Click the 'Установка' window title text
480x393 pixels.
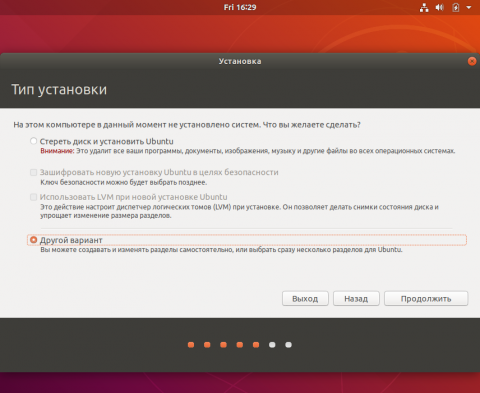tap(240, 61)
